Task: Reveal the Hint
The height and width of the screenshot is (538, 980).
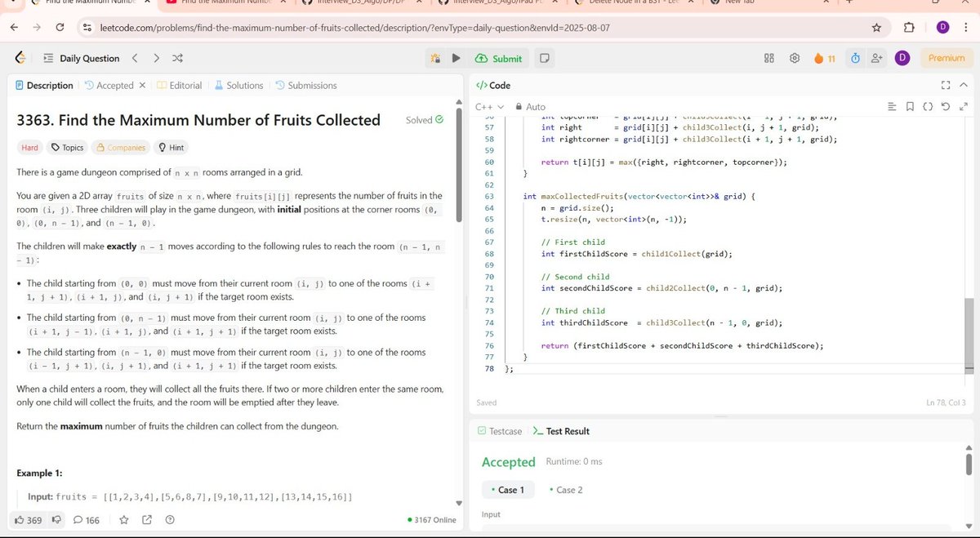Action: (x=171, y=148)
